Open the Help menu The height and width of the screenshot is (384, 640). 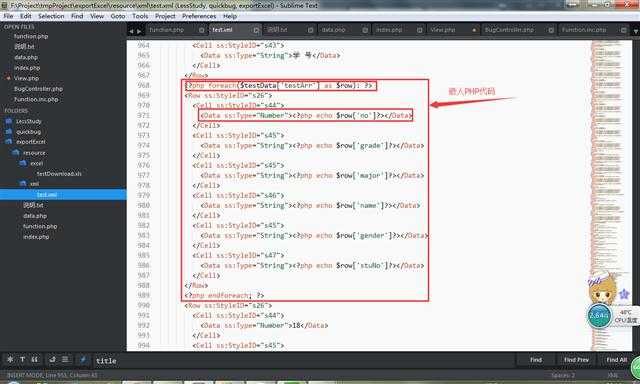230,16
